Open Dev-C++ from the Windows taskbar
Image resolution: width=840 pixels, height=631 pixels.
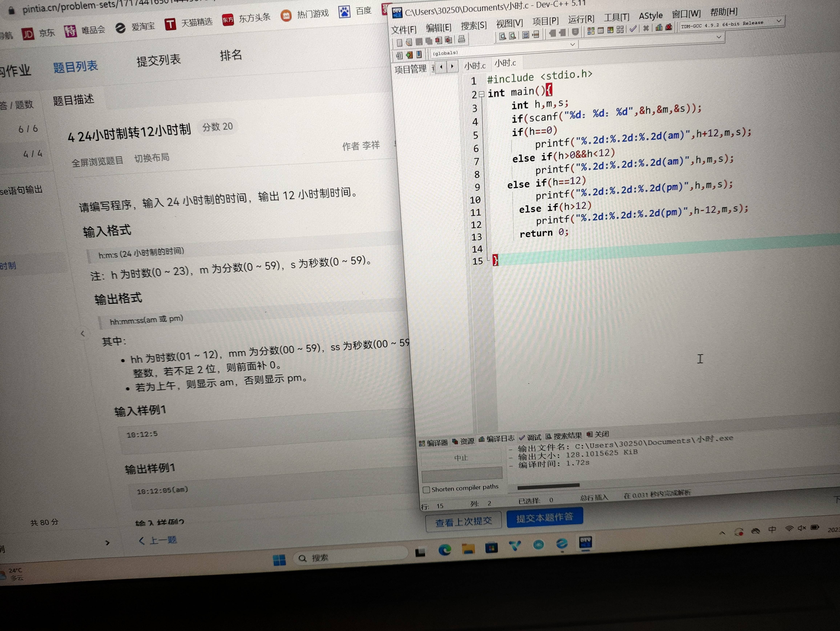[585, 542]
